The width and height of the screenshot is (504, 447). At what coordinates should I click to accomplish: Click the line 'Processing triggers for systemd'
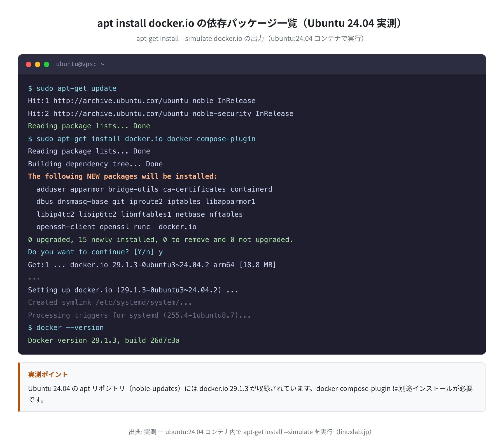tap(139, 315)
